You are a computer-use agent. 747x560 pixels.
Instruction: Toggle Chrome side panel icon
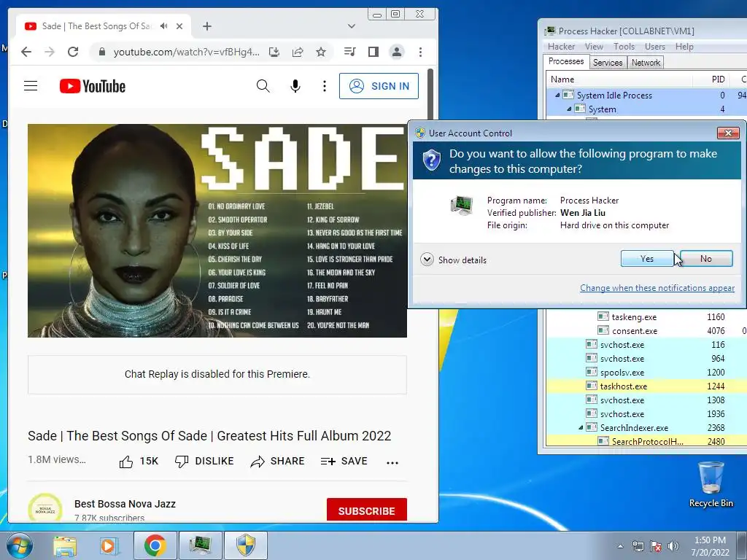pos(373,52)
